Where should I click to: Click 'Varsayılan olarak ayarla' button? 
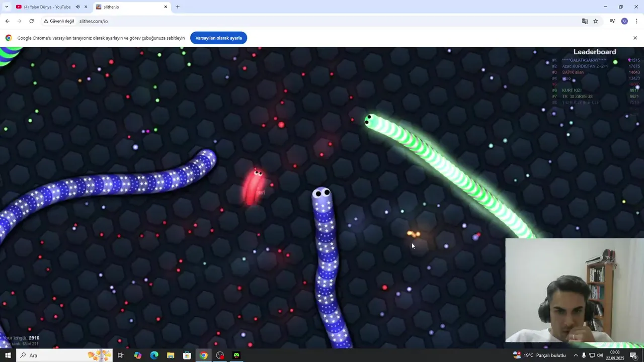pyautogui.click(x=218, y=38)
